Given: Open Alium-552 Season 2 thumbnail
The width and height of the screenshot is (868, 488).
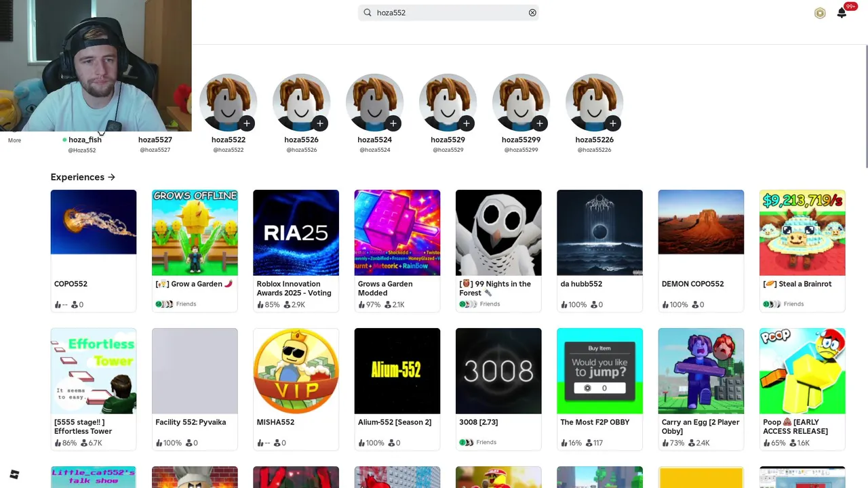Looking at the screenshot, I should 397,371.
